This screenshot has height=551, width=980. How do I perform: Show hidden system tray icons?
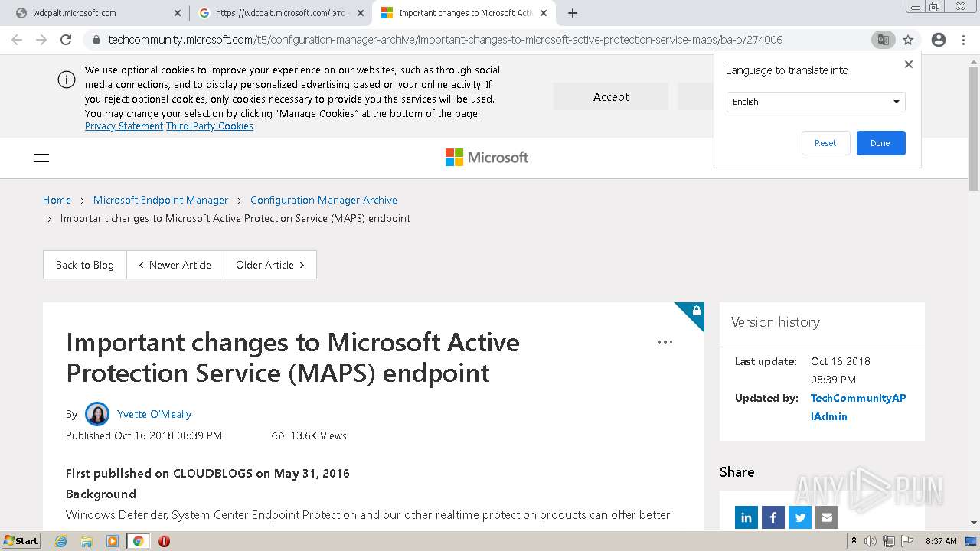click(854, 541)
